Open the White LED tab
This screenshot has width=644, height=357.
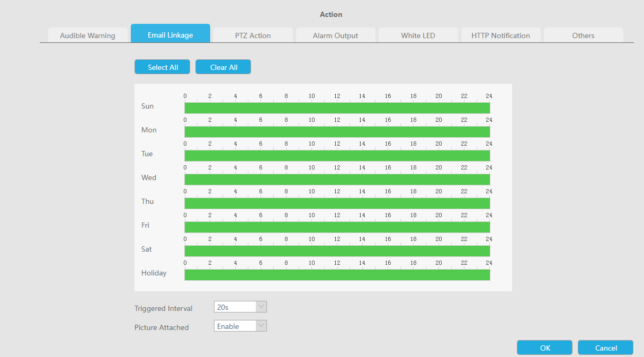[x=418, y=35]
